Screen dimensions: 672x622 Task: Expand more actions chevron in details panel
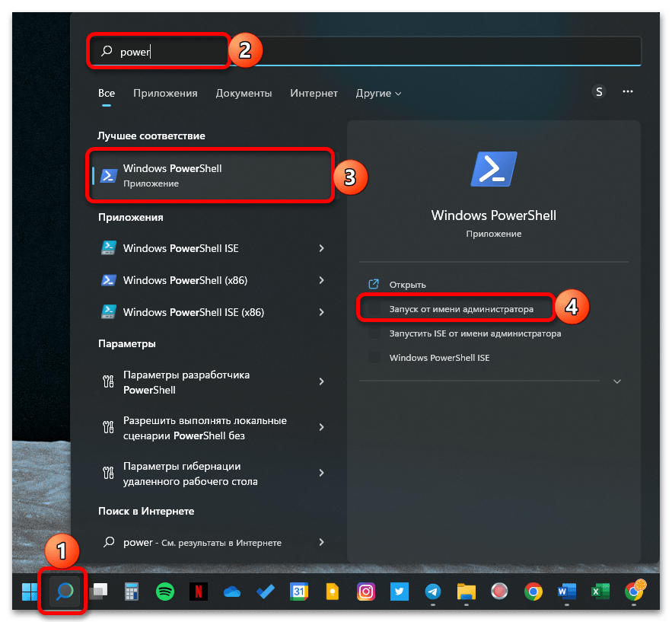coord(617,381)
